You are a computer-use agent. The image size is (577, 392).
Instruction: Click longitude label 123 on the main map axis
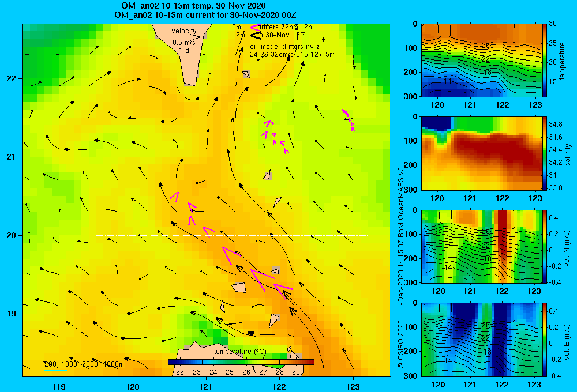click(353, 386)
